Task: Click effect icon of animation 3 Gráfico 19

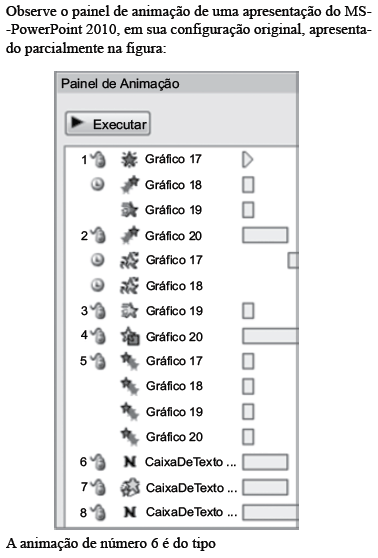Action: point(129,311)
